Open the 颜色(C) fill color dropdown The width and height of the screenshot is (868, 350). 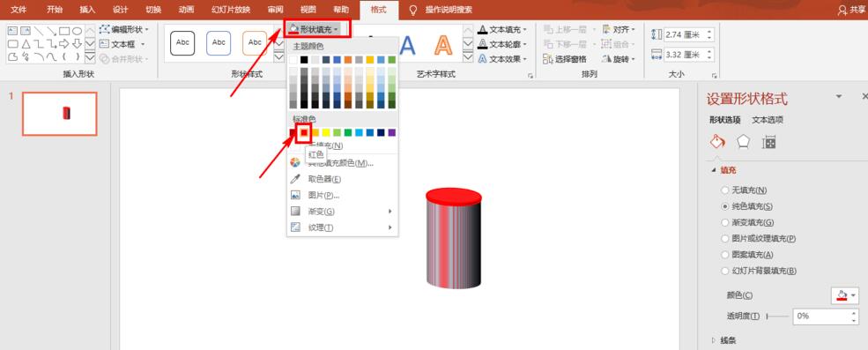845,295
